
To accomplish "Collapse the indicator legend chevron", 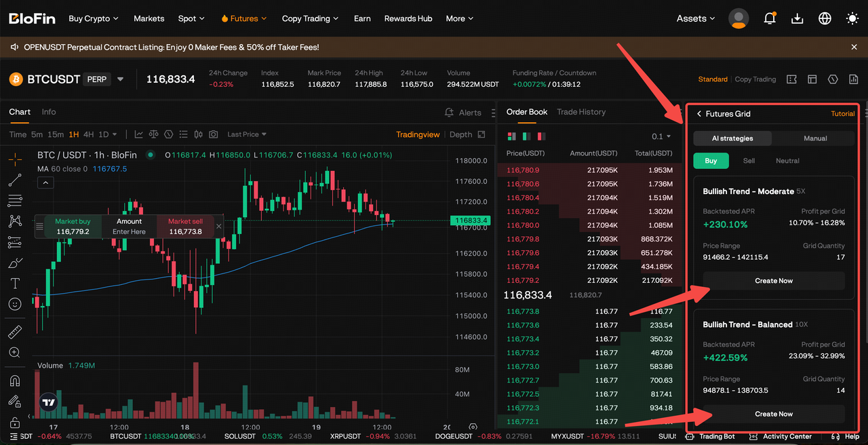I will (46, 182).
